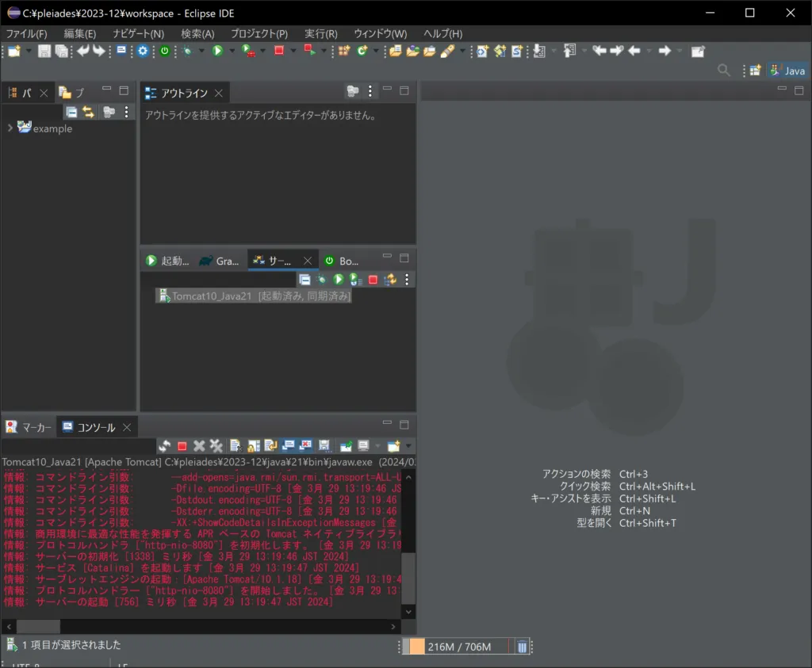Toggle Word Wrap in Console toolbar
Viewport: 812px width, 668px height.
271,445
